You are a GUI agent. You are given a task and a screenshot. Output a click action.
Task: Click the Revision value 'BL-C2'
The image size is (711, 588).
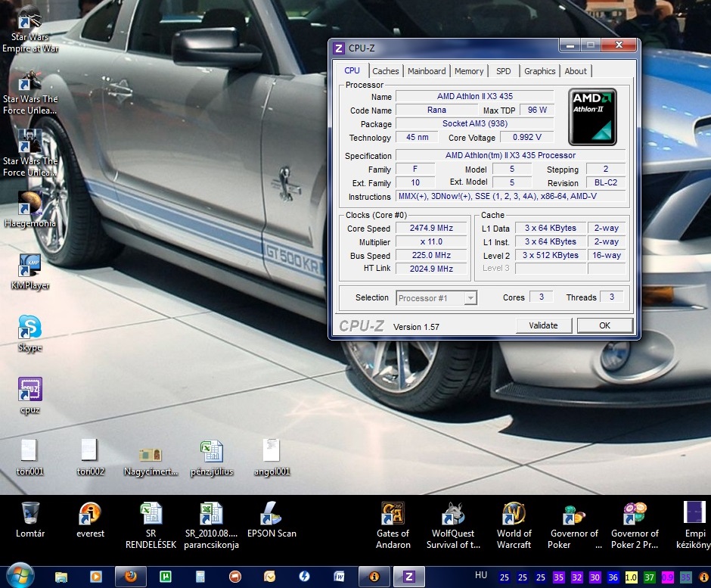pos(606,182)
